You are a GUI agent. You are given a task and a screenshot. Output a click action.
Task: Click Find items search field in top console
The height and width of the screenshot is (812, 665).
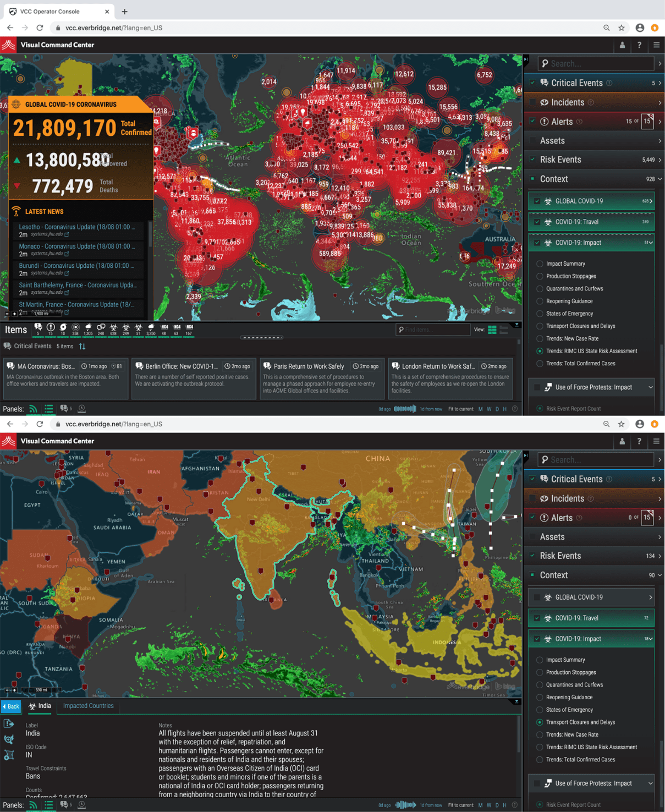click(433, 330)
